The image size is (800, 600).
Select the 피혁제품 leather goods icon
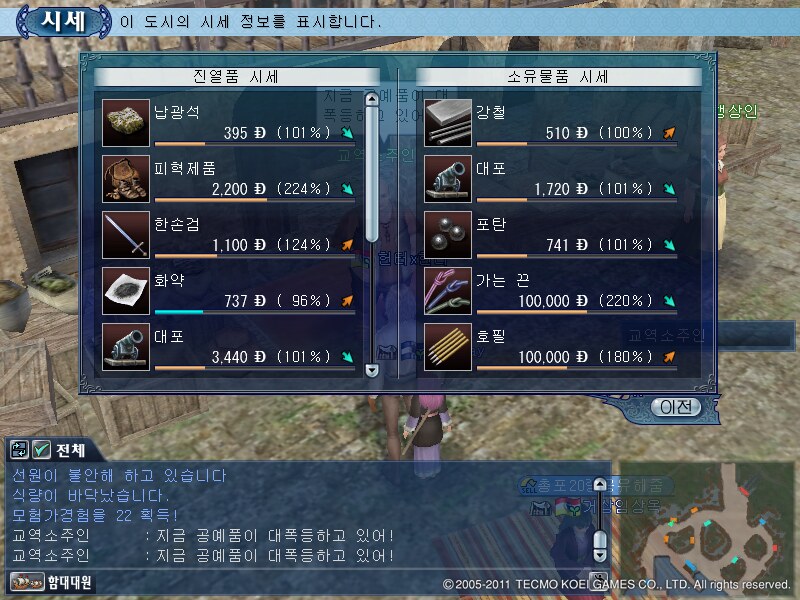[126, 179]
